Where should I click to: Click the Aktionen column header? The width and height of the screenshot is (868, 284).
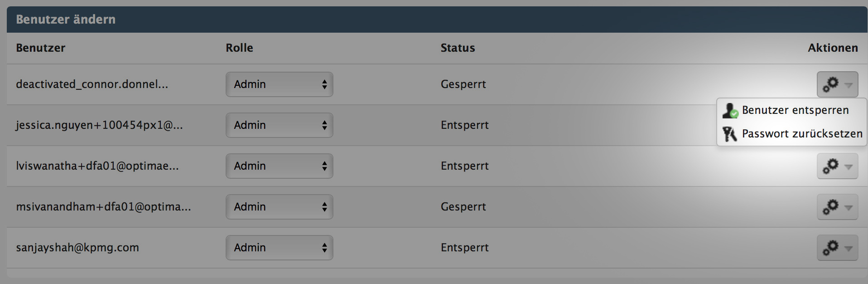pyautogui.click(x=833, y=48)
